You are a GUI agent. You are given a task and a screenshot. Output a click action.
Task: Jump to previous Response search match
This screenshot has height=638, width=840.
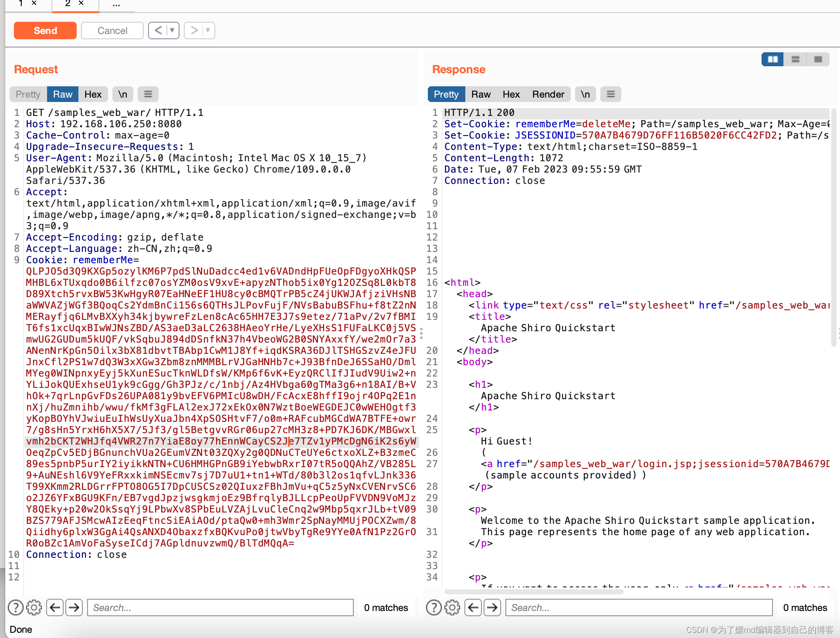pyautogui.click(x=473, y=607)
